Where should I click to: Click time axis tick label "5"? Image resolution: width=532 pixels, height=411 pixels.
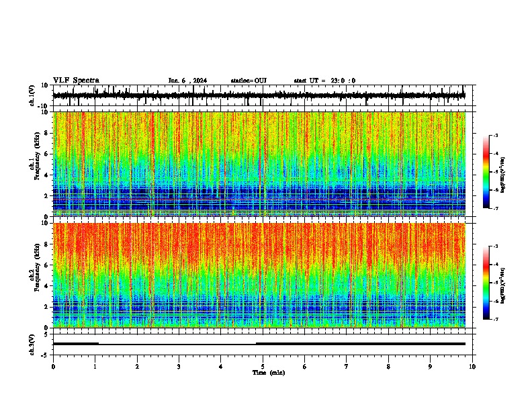(263, 367)
